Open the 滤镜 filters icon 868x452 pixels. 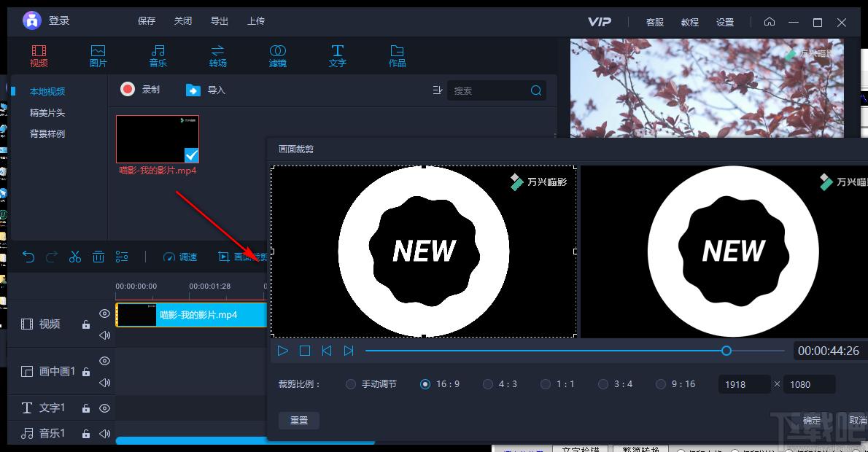click(x=277, y=51)
